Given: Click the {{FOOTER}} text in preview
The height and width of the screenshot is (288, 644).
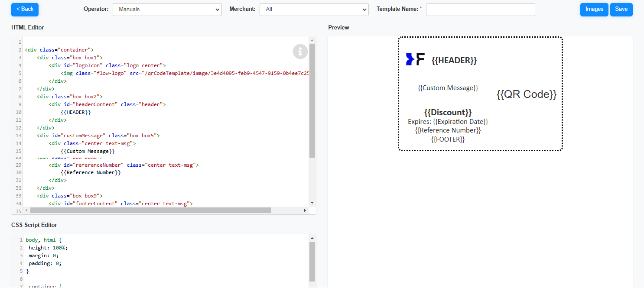Looking at the screenshot, I should (448, 139).
